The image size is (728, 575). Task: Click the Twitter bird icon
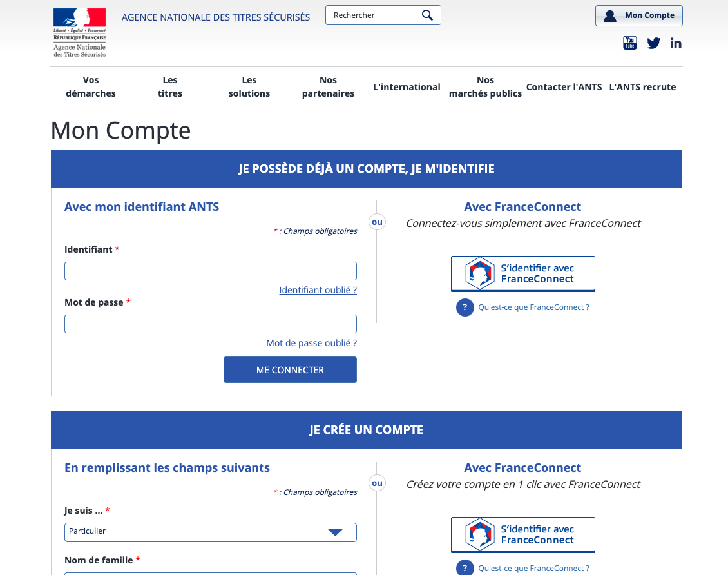coord(653,43)
